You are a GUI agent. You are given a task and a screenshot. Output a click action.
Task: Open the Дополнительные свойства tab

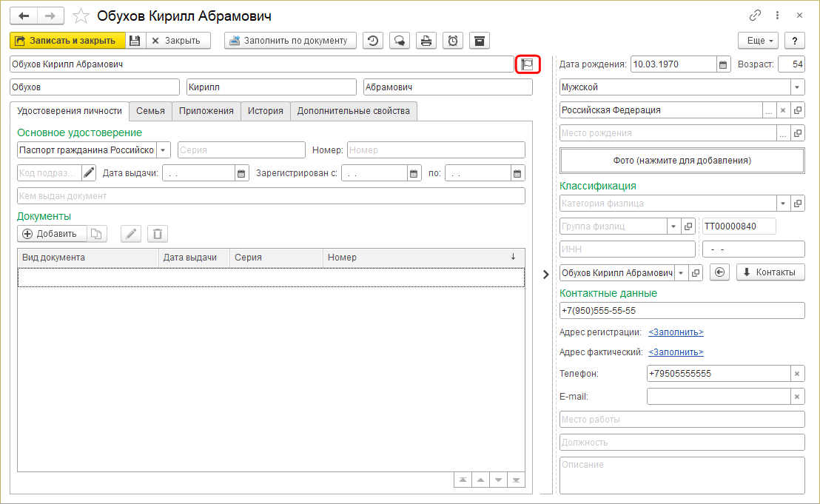(x=353, y=111)
